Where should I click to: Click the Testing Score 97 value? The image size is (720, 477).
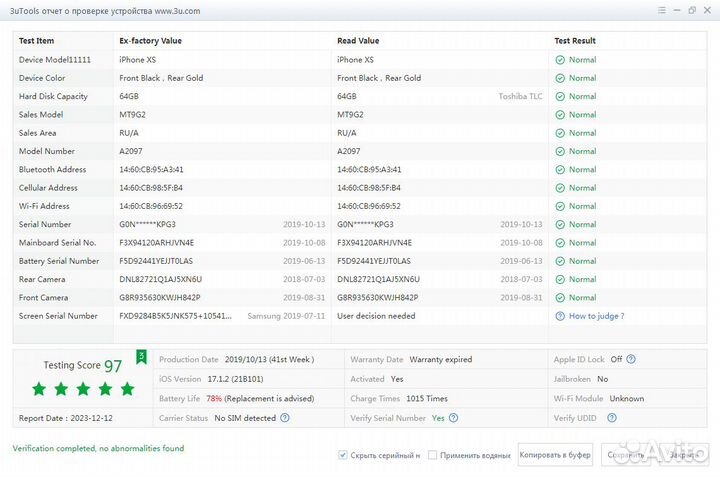tap(113, 366)
